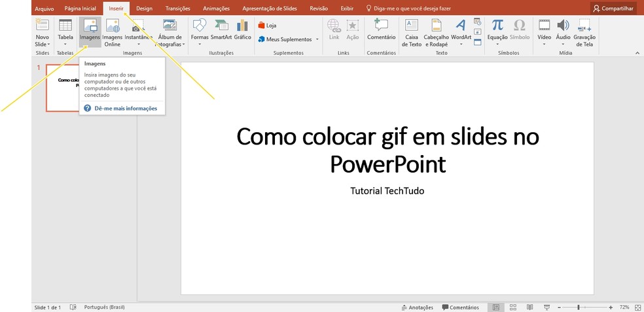Toggle Comentários pane in status bar
The image size is (644, 312).
coord(460,307)
